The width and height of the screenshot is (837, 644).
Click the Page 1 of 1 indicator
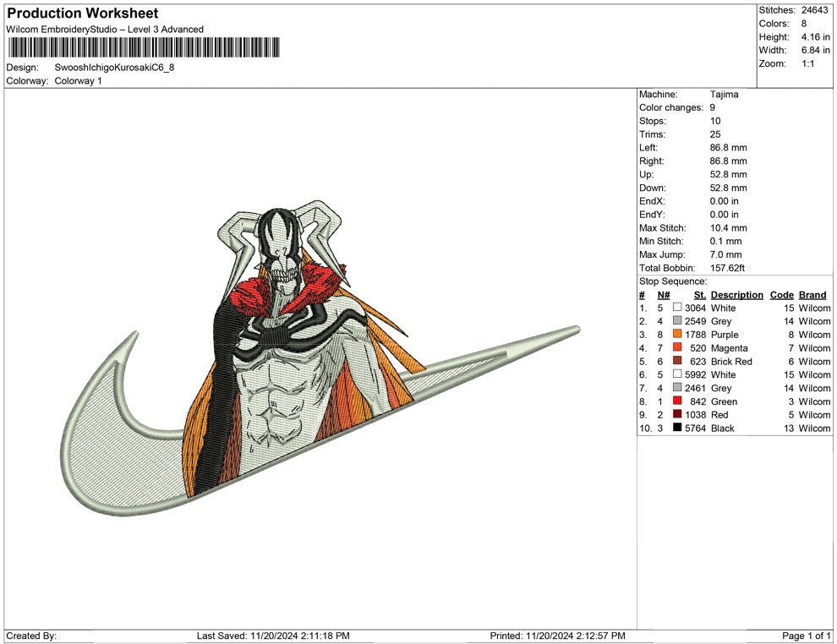click(x=807, y=636)
